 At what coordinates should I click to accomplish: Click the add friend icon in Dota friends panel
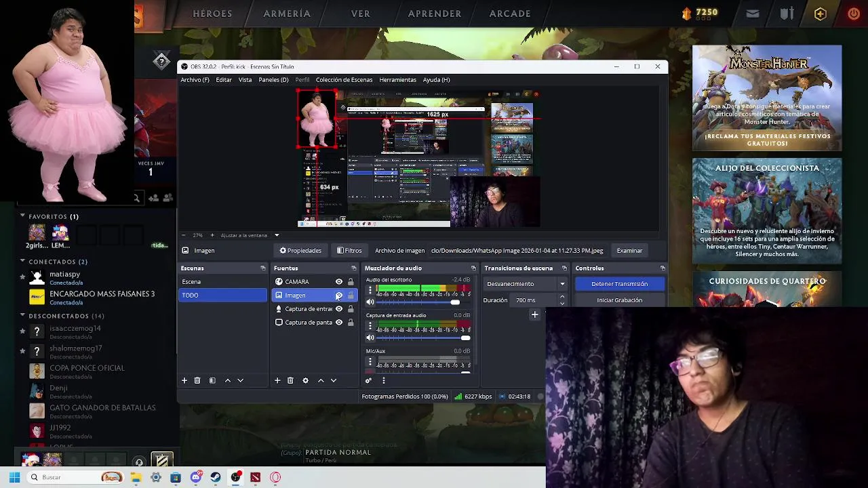pyautogui.click(x=154, y=198)
